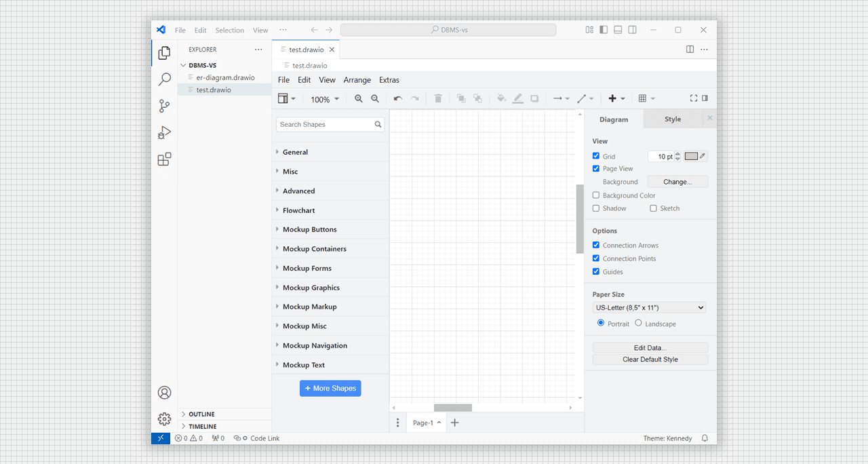Select the Portrait radio button

[601, 323]
